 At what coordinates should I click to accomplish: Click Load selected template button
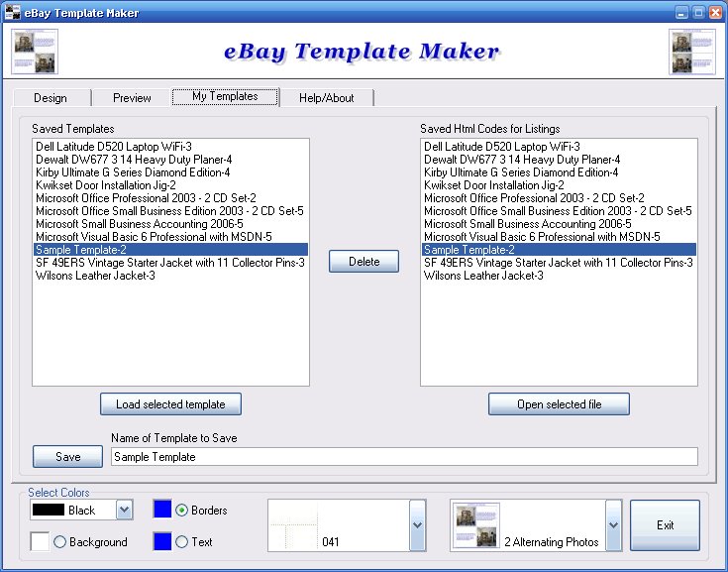click(x=170, y=403)
